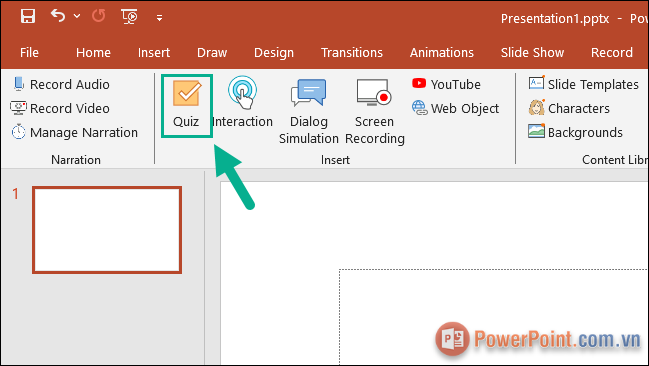
Task: Click the Record Video icon
Action: (18, 108)
